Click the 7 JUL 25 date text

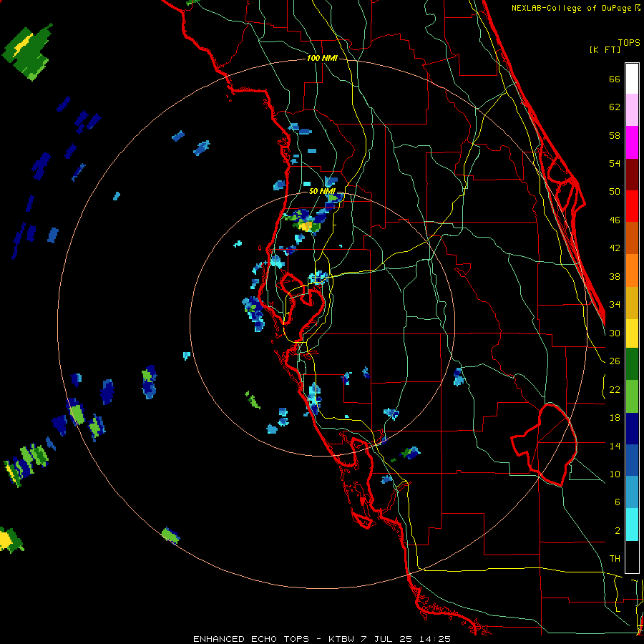tap(387, 639)
